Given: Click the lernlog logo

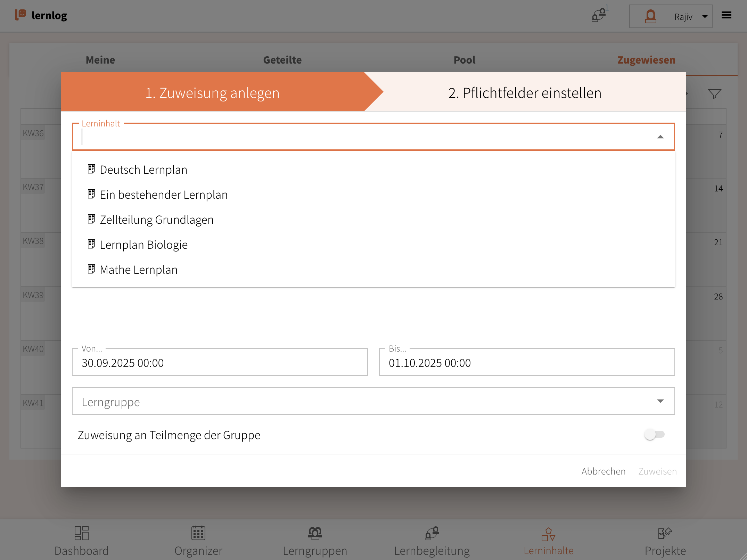Looking at the screenshot, I should coord(41,15).
